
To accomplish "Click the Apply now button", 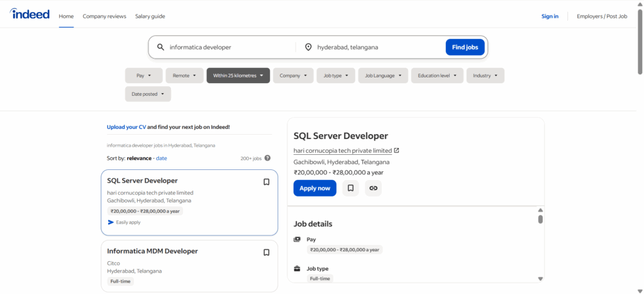I will (x=314, y=188).
